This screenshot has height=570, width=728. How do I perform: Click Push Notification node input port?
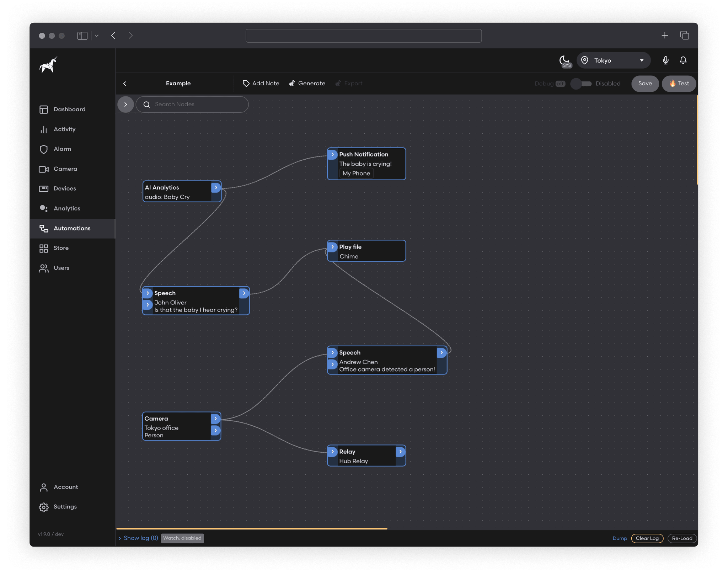[332, 154]
